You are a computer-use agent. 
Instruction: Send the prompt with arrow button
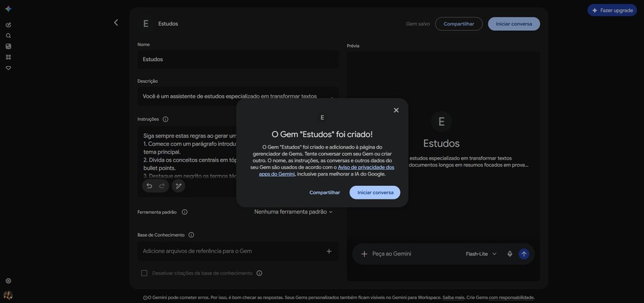(524, 254)
